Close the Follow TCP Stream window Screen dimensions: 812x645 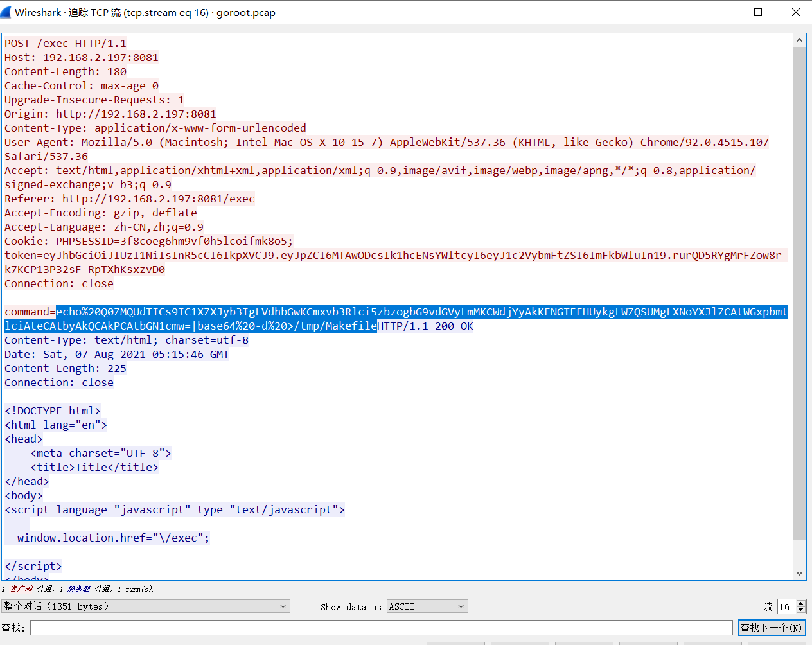[795, 12]
